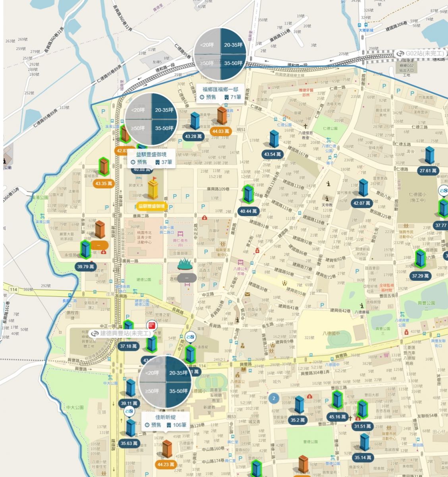Click the blue building marker priced 35.2萬
The height and width of the screenshot is (477, 448).
299,405
